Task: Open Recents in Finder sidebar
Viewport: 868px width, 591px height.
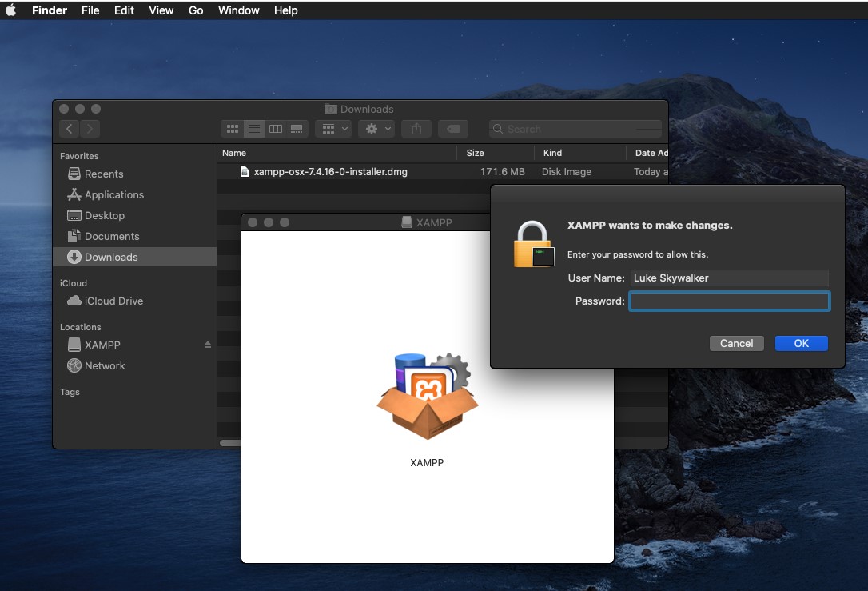Action: 134,174
